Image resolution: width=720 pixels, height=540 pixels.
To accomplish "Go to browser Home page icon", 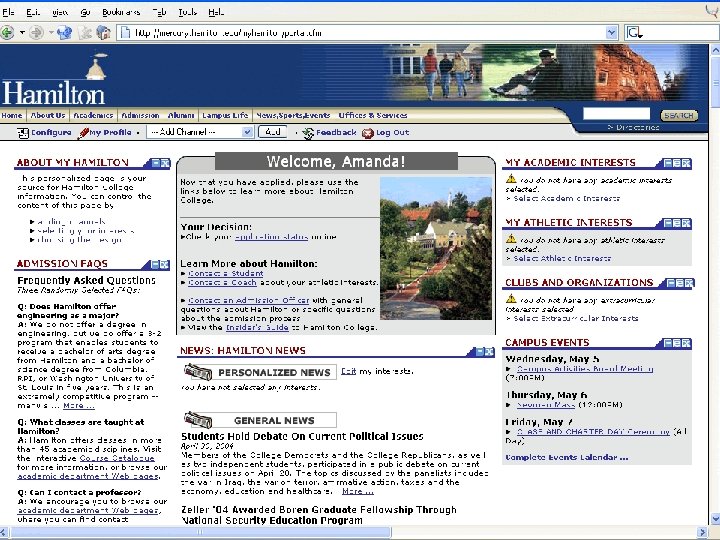I will (103, 33).
